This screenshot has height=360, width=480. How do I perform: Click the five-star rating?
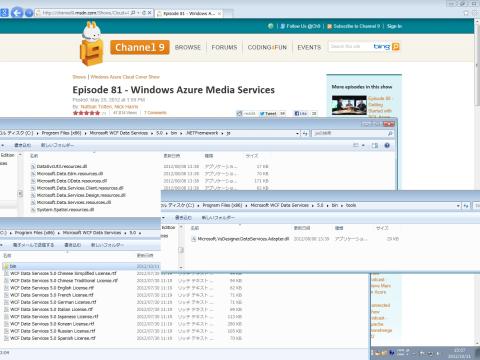tap(86, 113)
